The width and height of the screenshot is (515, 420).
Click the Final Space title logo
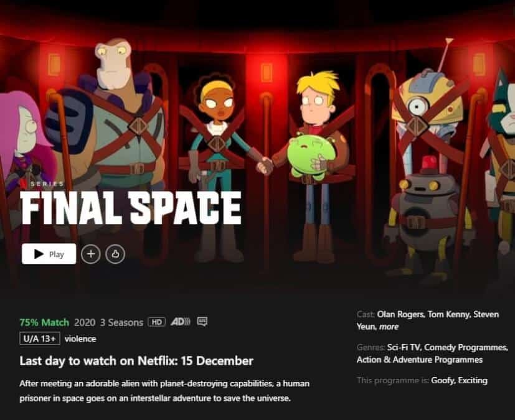tap(131, 208)
